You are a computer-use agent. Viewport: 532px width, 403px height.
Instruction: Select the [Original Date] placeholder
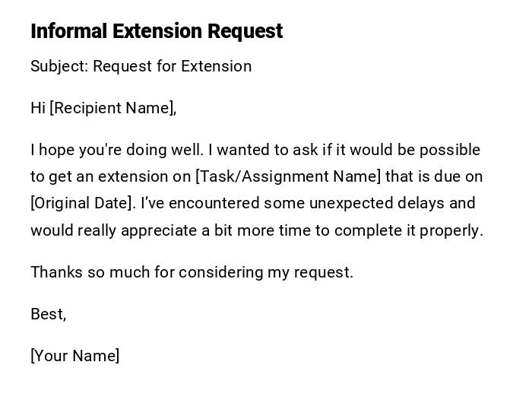tap(84, 203)
